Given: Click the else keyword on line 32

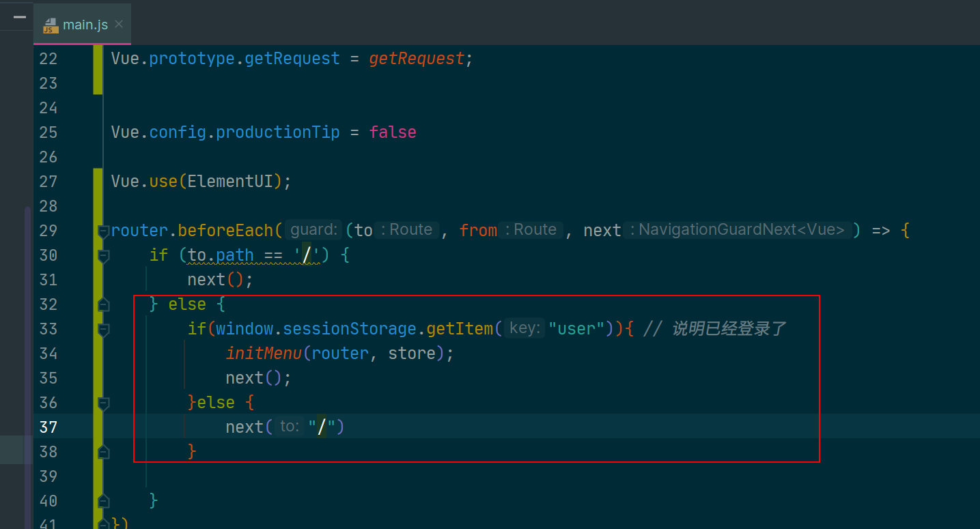Looking at the screenshot, I should pyautogui.click(x=187, y=304).
